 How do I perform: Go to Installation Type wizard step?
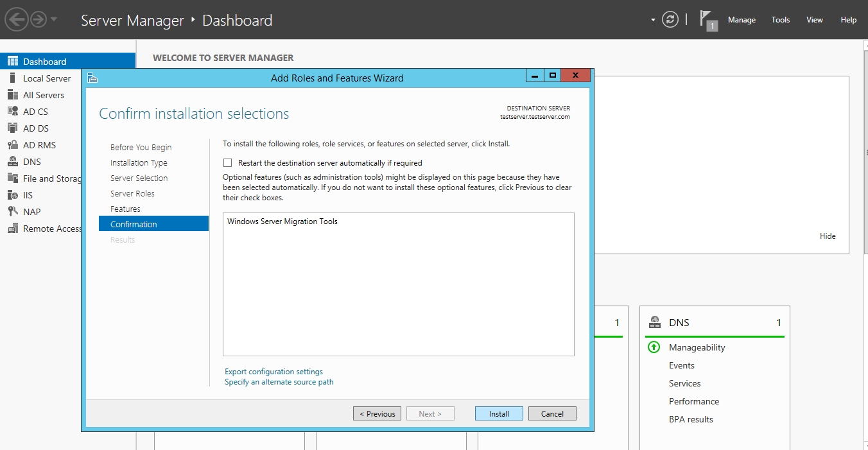139,162
